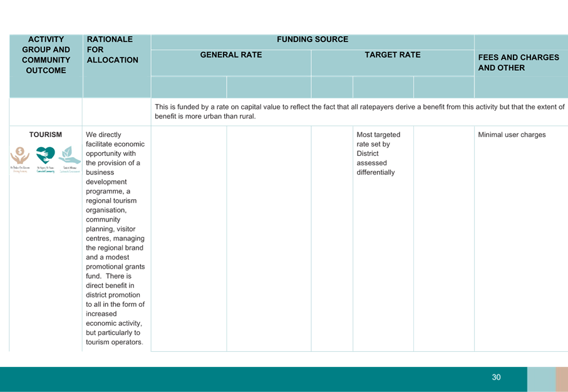The width and height of the screenshot is (568, 392).
Task: Click the 'This is funded by a rate on capital value' paragraph
Action: tap(359, 111)
